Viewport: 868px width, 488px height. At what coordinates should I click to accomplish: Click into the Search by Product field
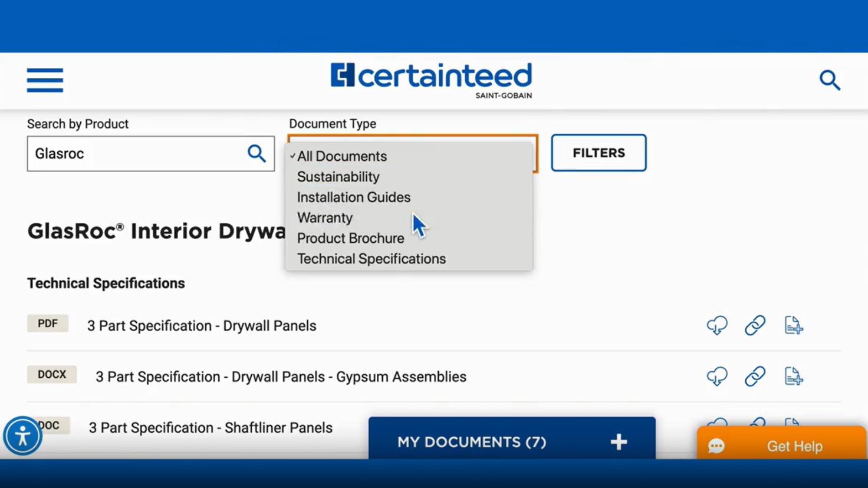pos(136,154)
